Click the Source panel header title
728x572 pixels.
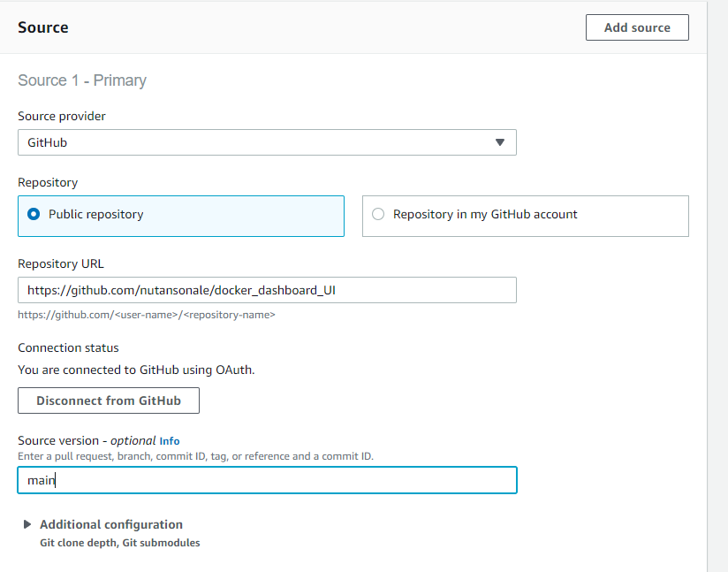click(x=43, y=27)
